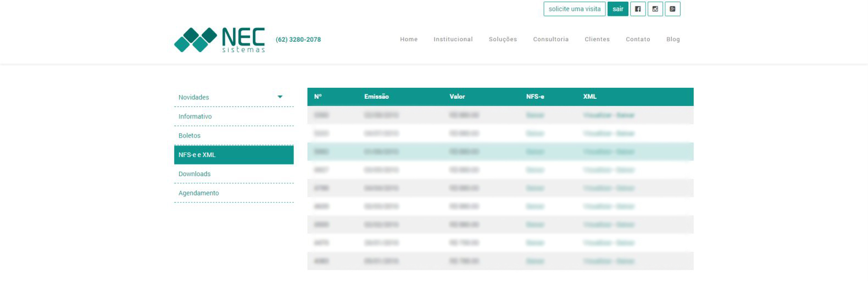
Task: Open the Instagram profile icon
Action: click(655, 9)
